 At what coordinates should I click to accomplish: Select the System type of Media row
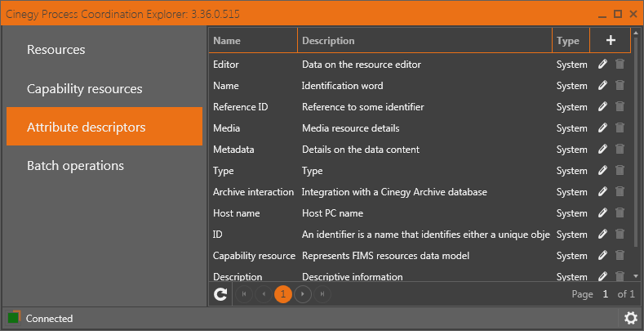point(571,128)
